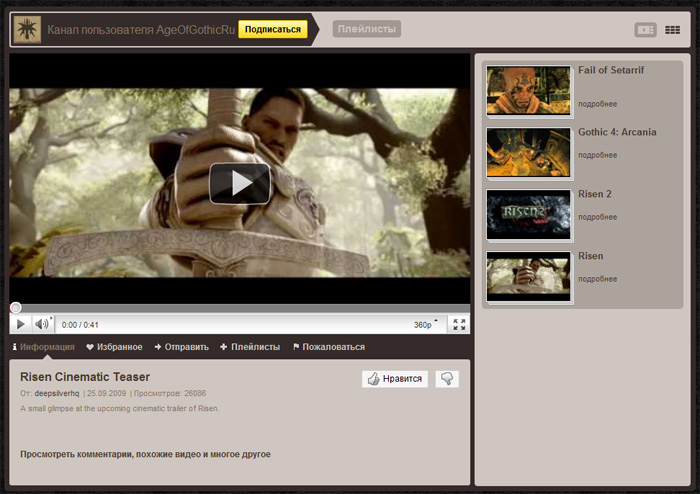Open the Плейлисты button in the header

pos(366,29)
